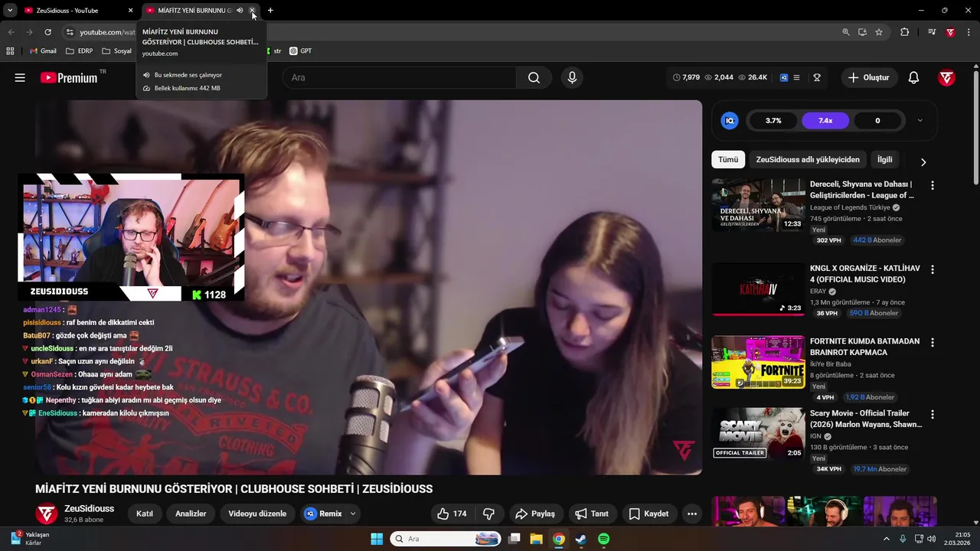Select the Tümü filter chip

click(x=728, y=159)
